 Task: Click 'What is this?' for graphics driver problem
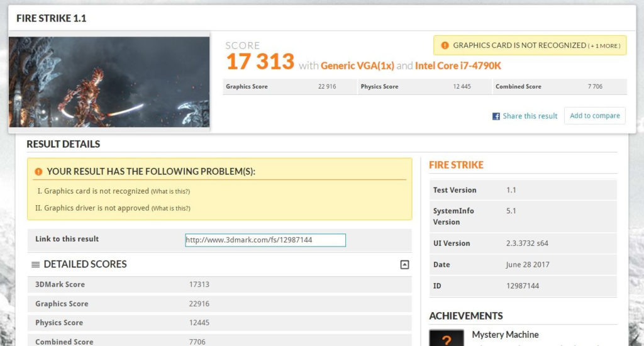click(x=170, y=208)
